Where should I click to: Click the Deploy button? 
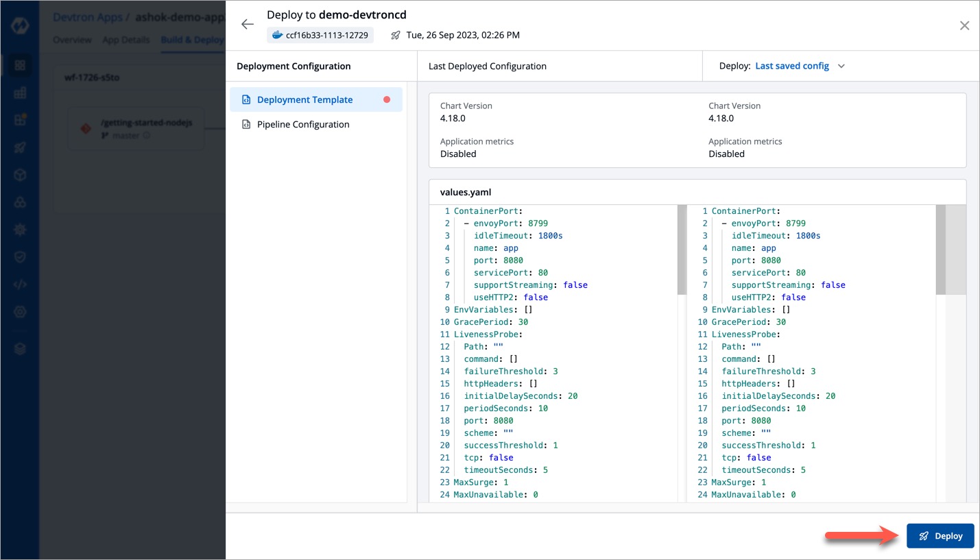[x=940, y=535]
